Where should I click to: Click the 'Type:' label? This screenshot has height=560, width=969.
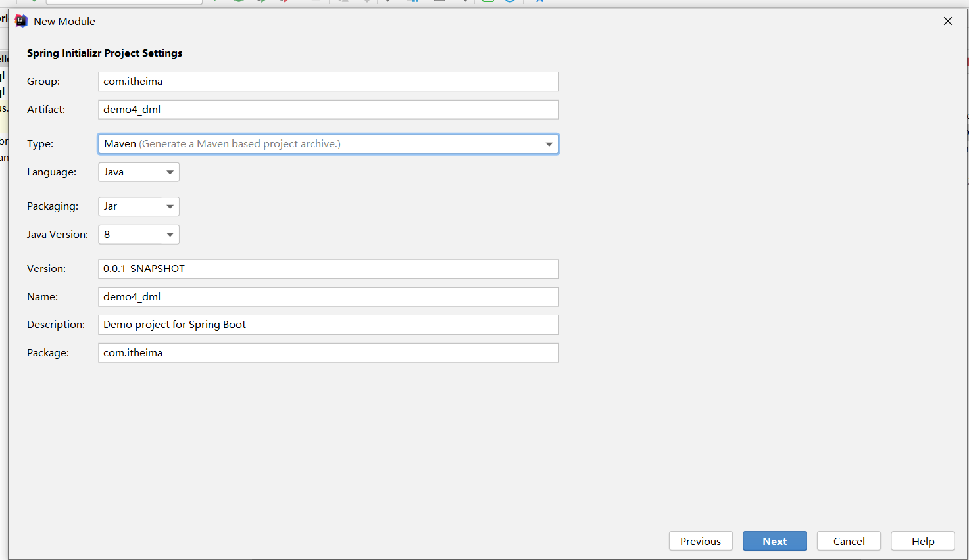coord(40,144)
